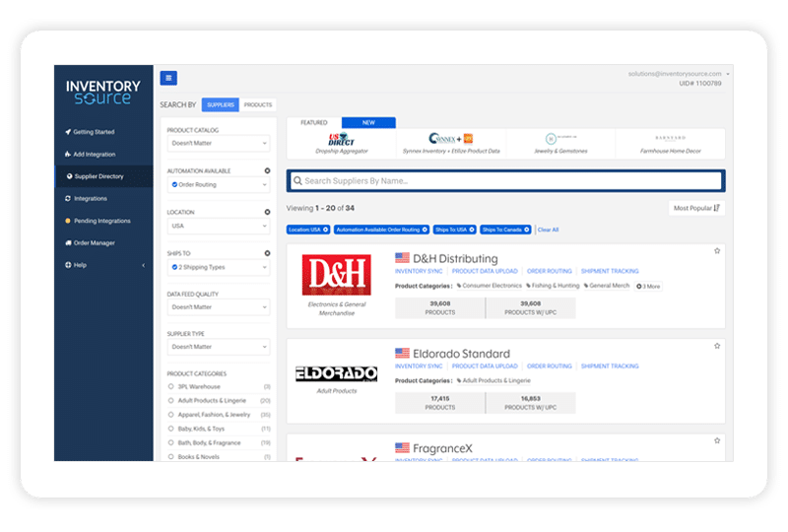
Task: Click the D&H Distributing logo thumbnail
Action: click(x=338, y=276)
